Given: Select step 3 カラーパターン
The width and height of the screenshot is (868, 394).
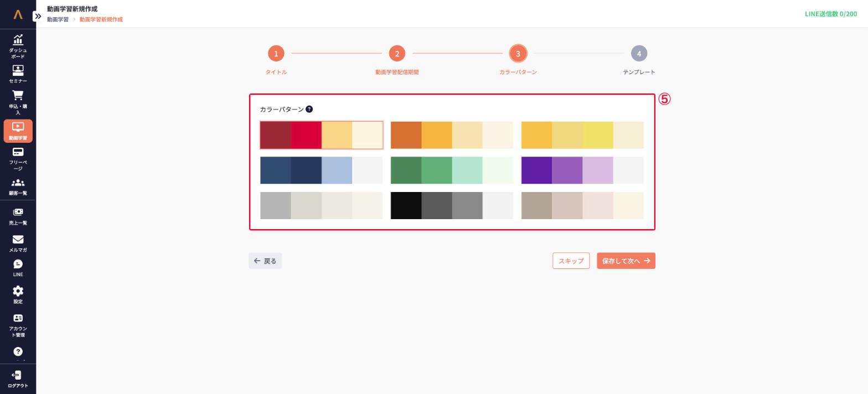Looking at the screenshot, I should (x=518, y=53).
